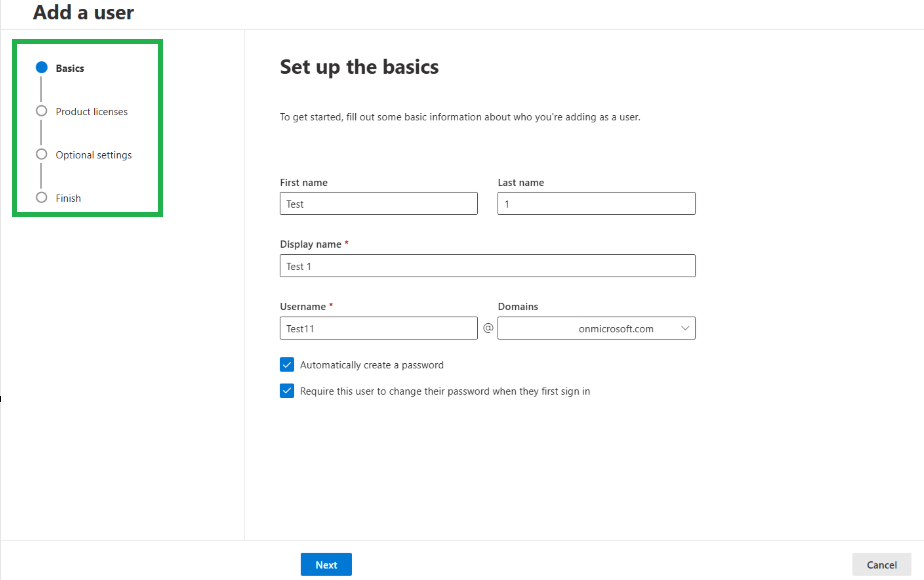Click the 'Set up the basics' heading
The height and width of the screenshot is (580, 924).
pyautogui.click(x=359, y=67)
